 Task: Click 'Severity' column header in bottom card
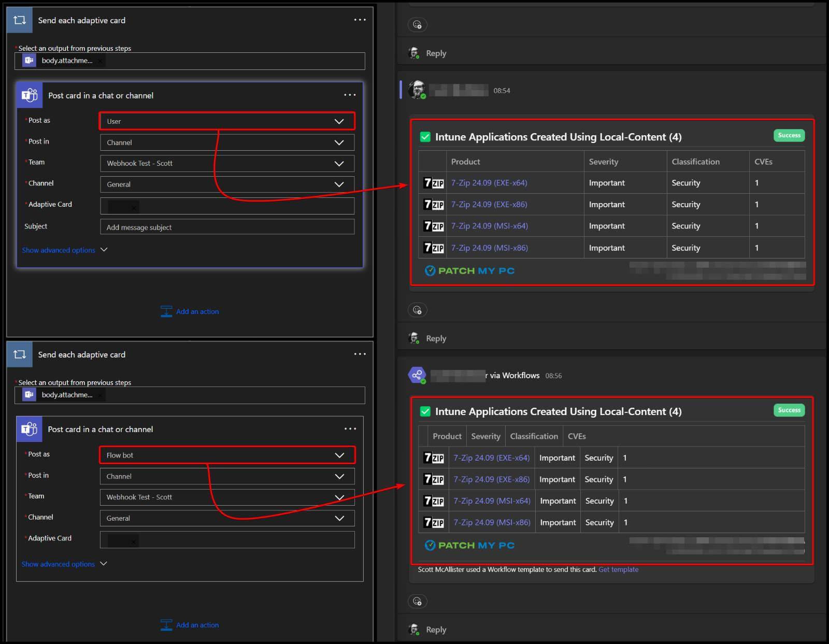pyautogui.click(x=485, y=436)
